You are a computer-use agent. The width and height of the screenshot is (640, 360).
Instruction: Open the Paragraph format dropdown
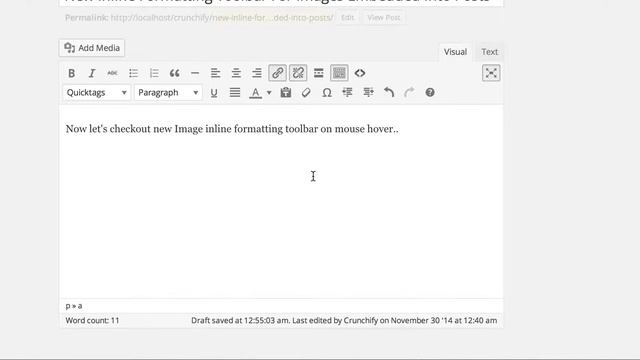[x=168, y=93]
